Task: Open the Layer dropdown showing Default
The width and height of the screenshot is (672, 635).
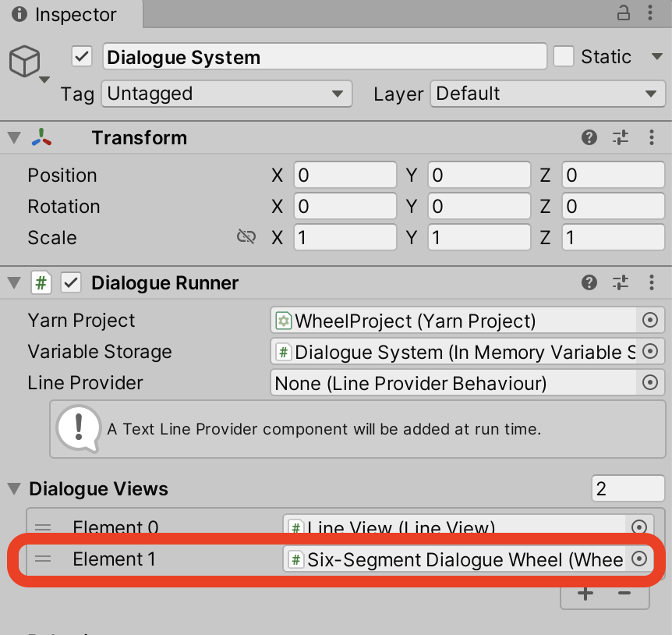Action: [x=546, y=94]
